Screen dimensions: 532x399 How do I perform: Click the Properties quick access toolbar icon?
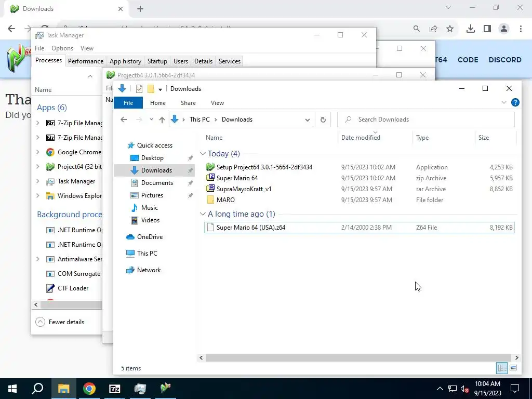[x=139, y=89]
